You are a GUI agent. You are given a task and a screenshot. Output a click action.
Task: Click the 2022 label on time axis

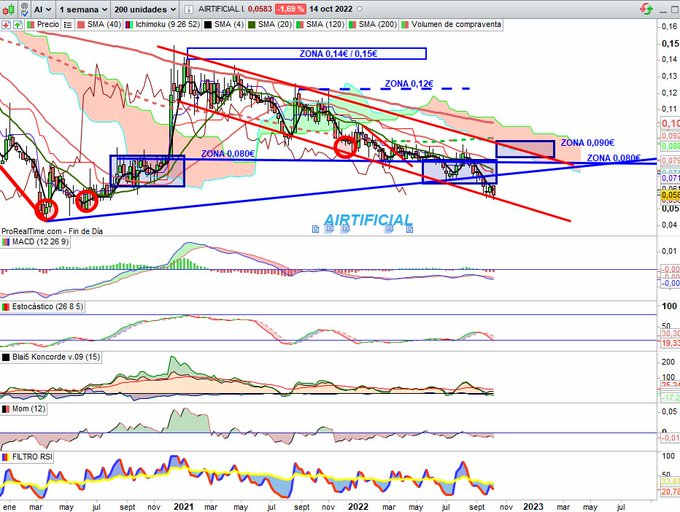click(x=358, y=506)
